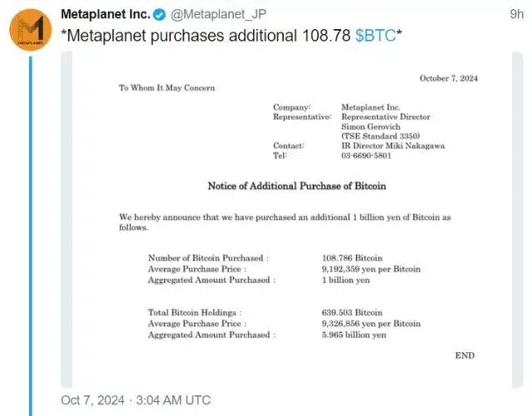
Task: Visit the @Metaplanet_JP handle
Action: point(218,14)
